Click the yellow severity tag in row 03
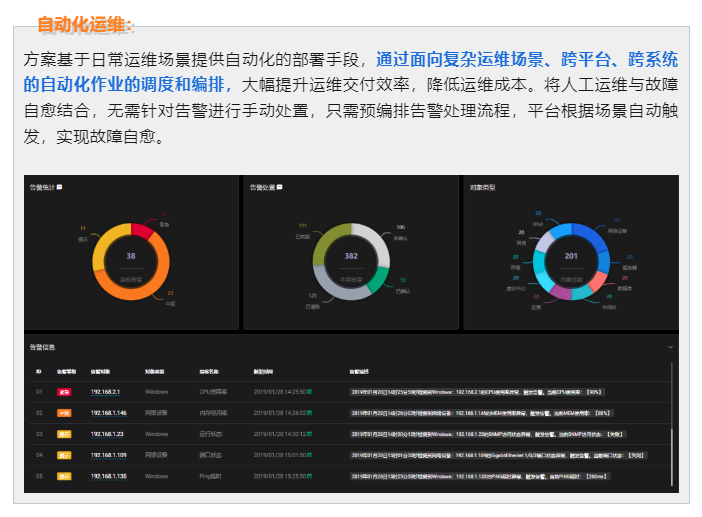The height and width of the screenshot is (517, 702). click(x=64, y=434)
